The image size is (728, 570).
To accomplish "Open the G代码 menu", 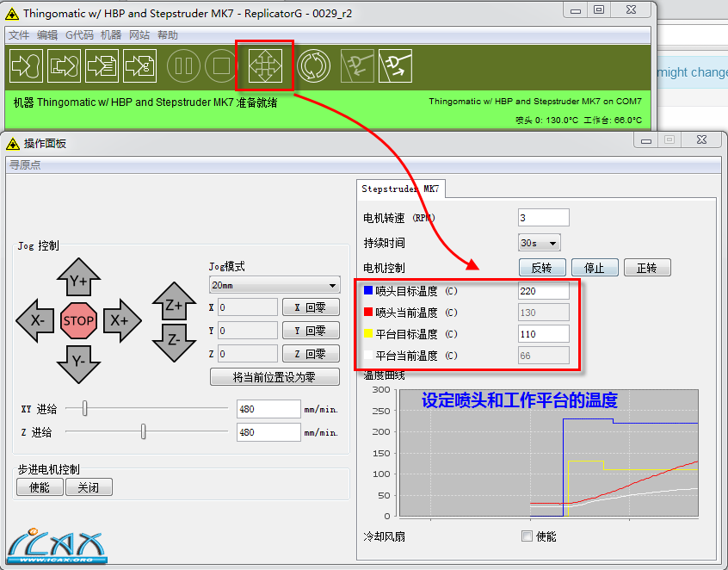I will click(x=79, y=34).
